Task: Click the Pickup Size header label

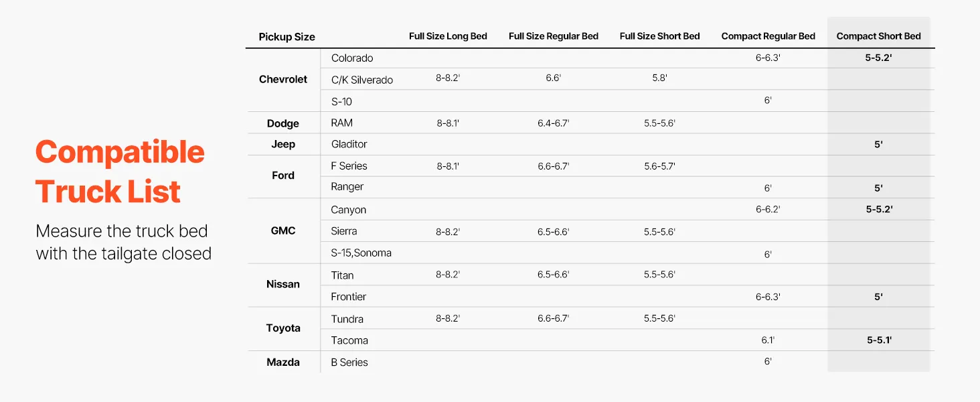Action: (x=287, y=37)
